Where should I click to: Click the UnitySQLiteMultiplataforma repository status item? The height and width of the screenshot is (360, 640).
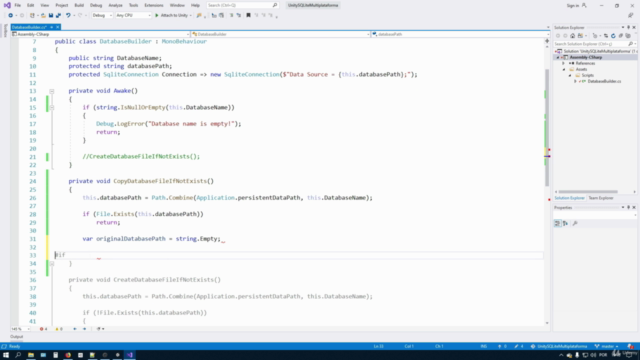[x=559, y=347]
